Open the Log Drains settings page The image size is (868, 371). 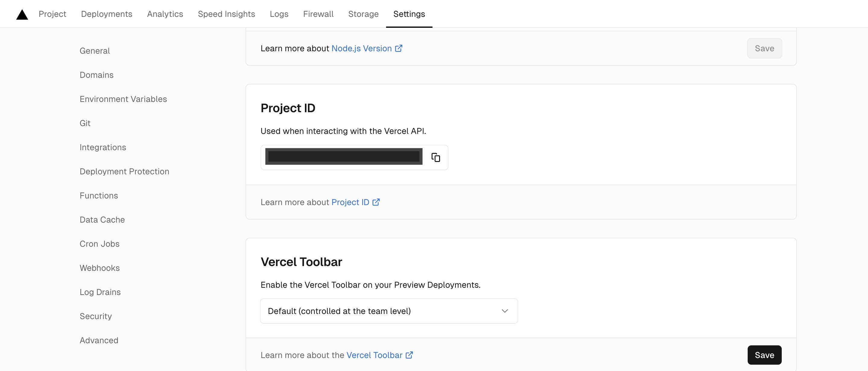(100, 292)
